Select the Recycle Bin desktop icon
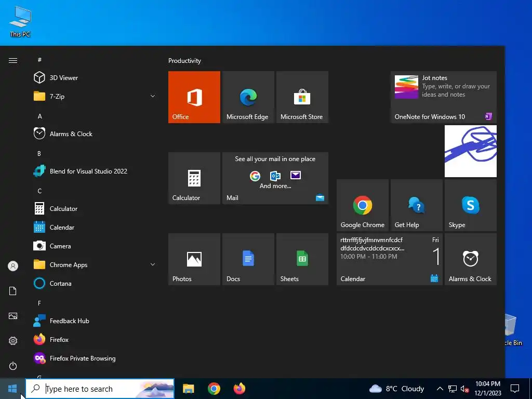532x399 pixels. click(x=512, y=330)
